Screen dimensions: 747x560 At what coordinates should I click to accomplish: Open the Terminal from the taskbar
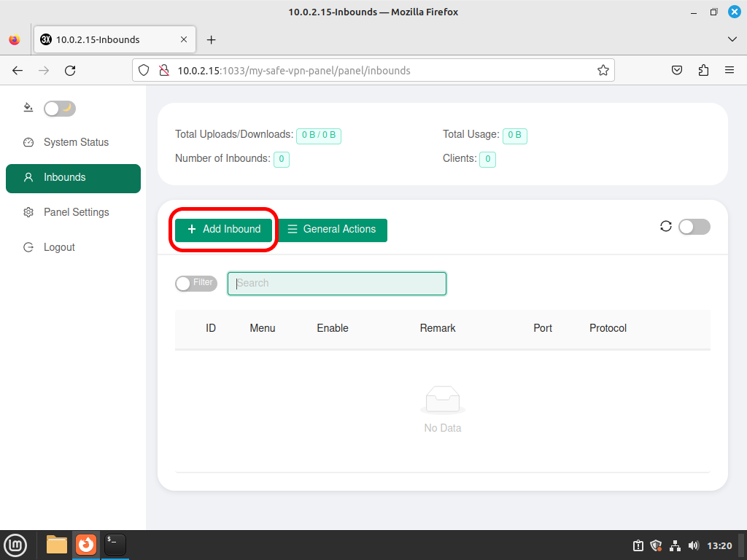115,544
